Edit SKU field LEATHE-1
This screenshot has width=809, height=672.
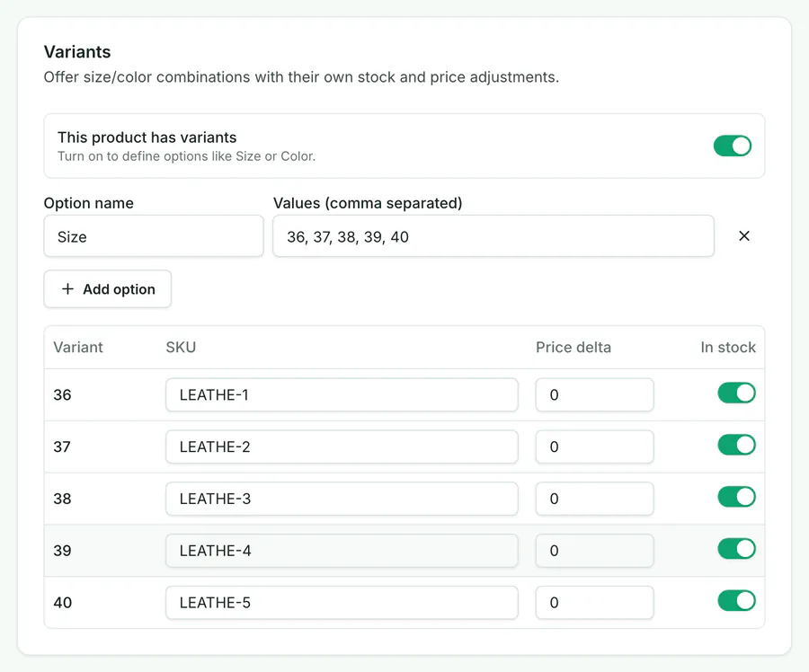342,395
